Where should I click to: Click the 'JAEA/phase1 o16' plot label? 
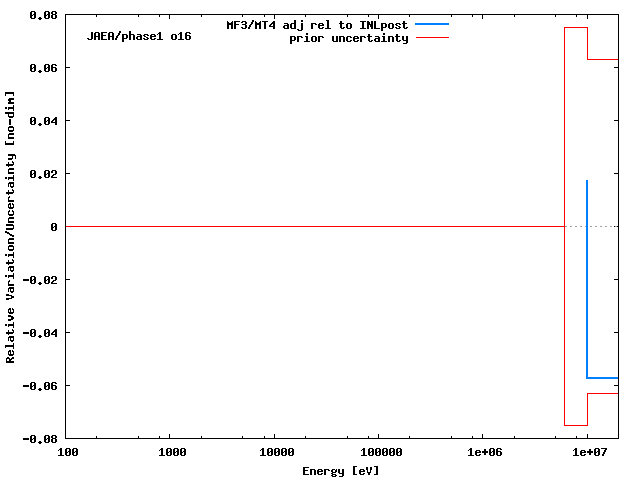pyautogui.click(x=139, y=36)
